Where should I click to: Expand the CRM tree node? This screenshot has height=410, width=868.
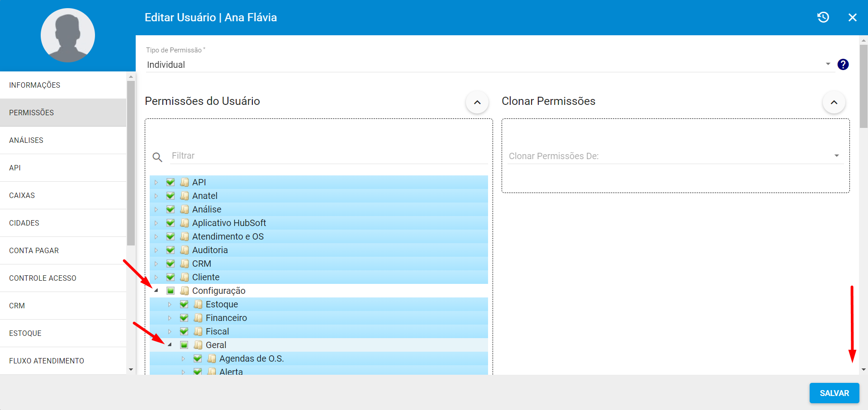pos(157,264)
